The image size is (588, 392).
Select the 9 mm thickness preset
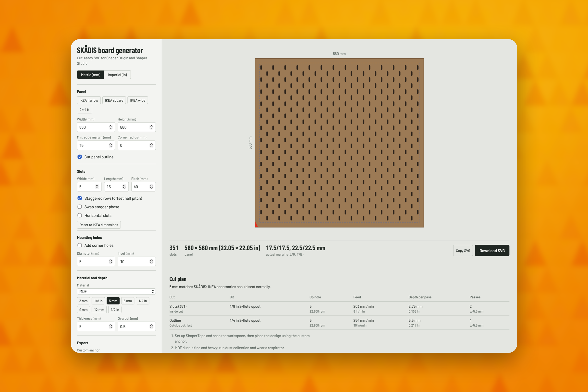click(x=83, y=309)
